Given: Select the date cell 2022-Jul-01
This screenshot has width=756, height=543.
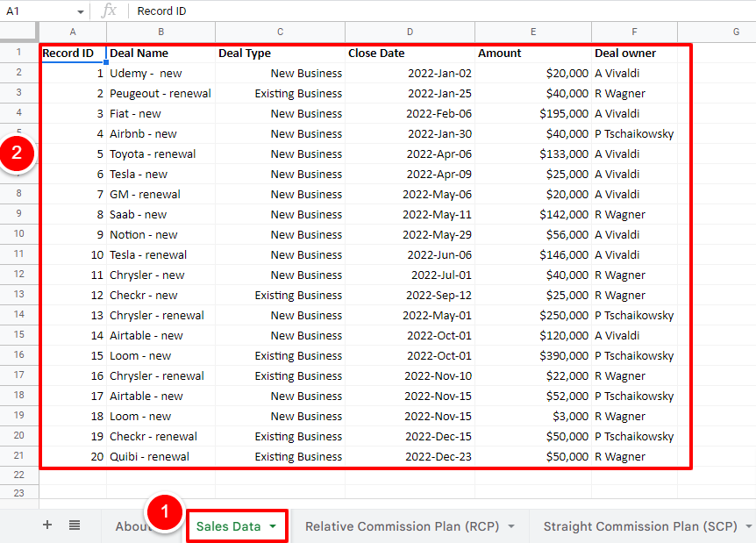Looking at the screenshot, I should [410, 275].
